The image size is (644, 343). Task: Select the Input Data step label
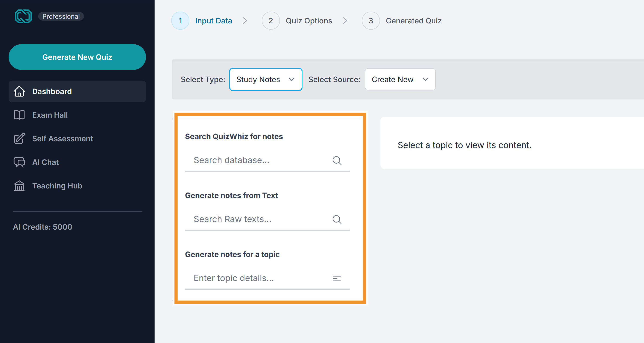(214, 21)
